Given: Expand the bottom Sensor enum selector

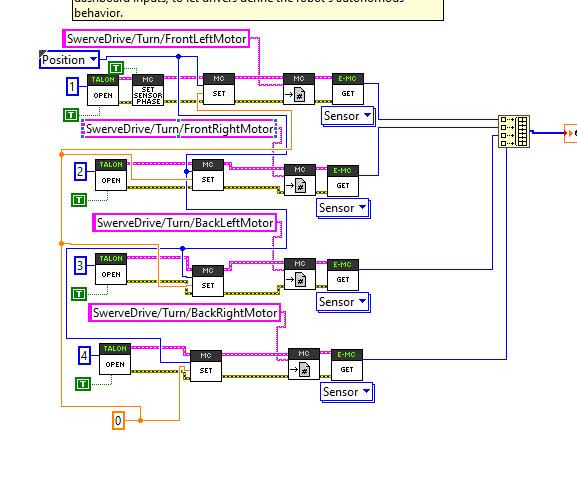Looking at the screenshot, I should tap(347, 392).
